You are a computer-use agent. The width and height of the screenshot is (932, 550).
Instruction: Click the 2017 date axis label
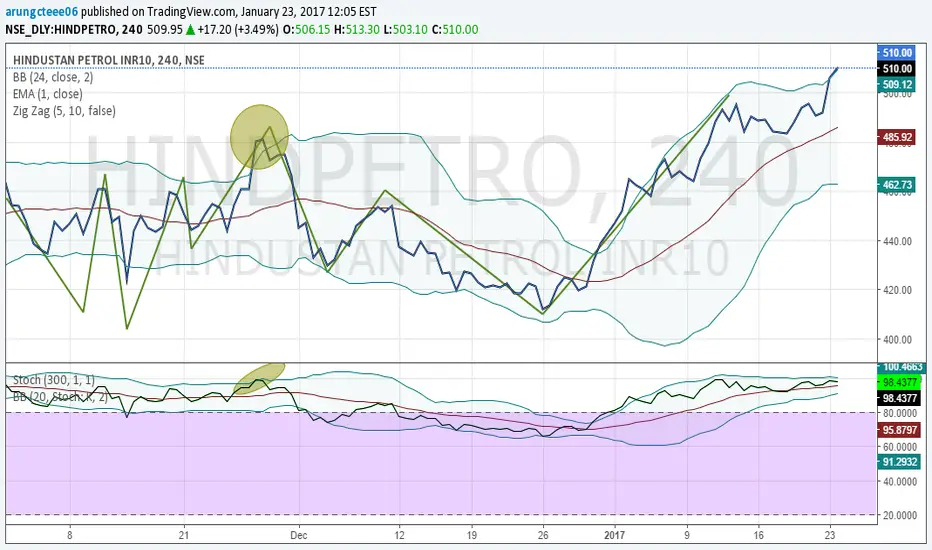tap(615, 535)
